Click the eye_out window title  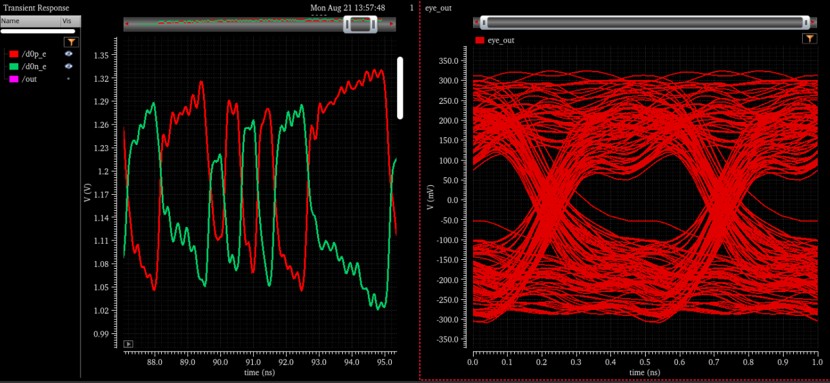pos(438,8)
